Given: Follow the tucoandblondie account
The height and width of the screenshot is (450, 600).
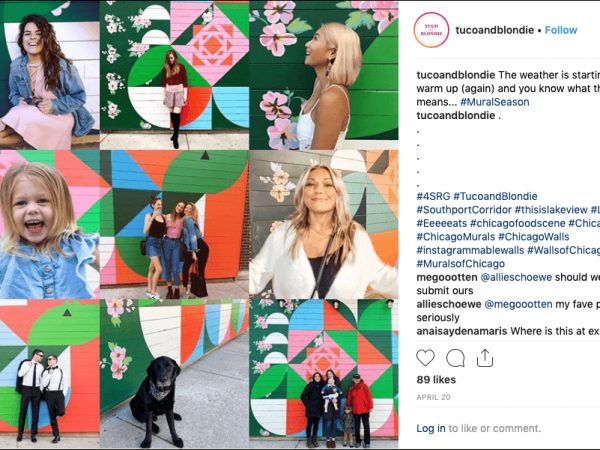Looking at the screenshot, I should (x=561, y=30).
